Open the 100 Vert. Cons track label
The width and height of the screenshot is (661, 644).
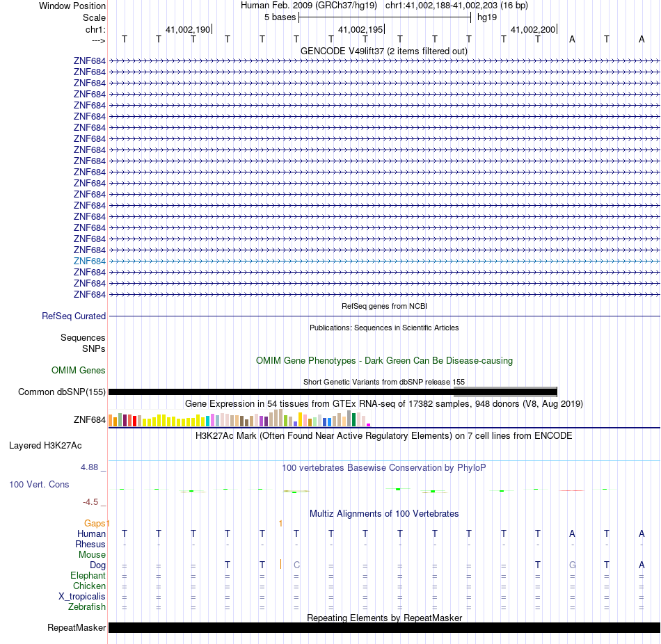39,485
